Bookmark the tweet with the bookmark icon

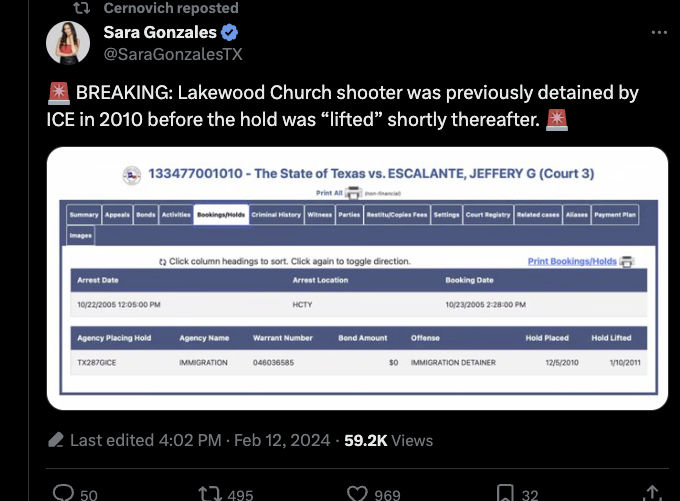pyautogui.click(x=505, y=494)
